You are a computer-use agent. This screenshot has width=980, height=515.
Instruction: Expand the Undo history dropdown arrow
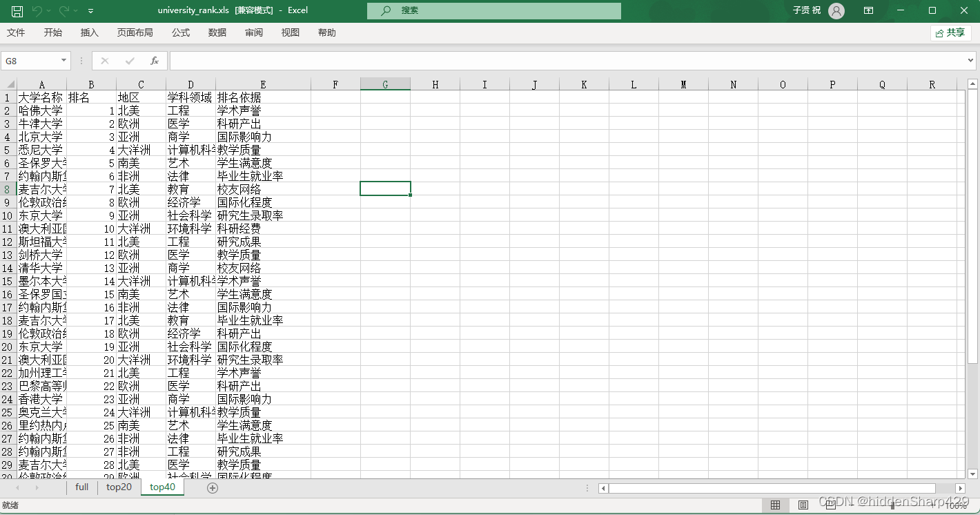(x=48, y=11)
